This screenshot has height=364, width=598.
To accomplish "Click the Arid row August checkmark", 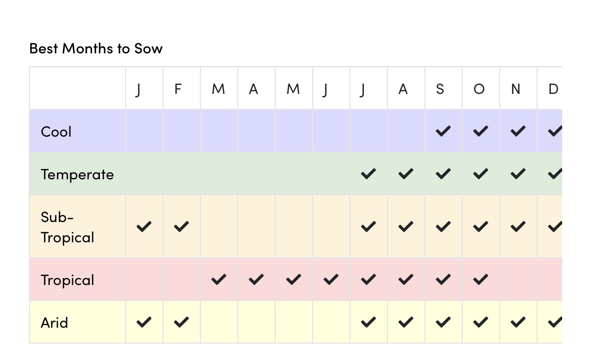I will click(x=406, y=322).
